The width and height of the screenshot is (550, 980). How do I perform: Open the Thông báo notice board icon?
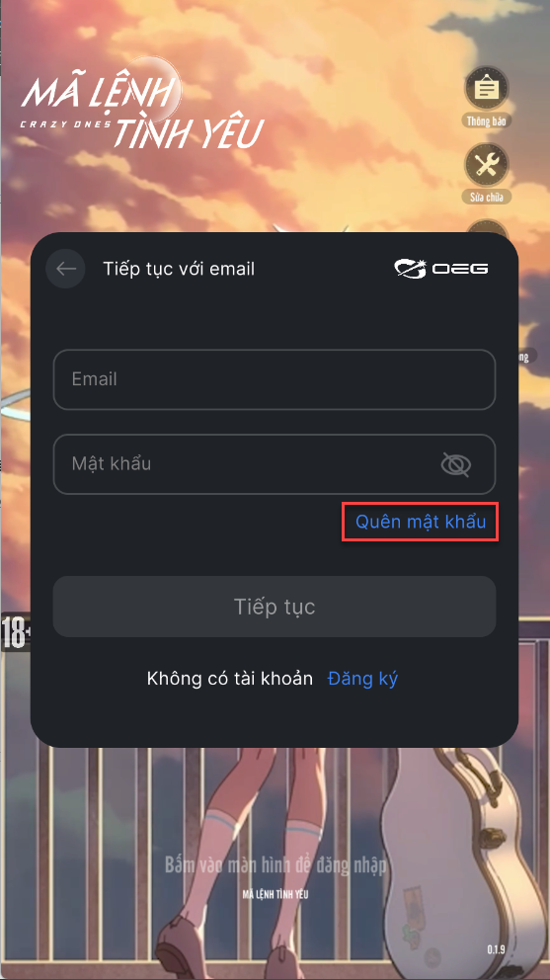click(x=486, y=88)
